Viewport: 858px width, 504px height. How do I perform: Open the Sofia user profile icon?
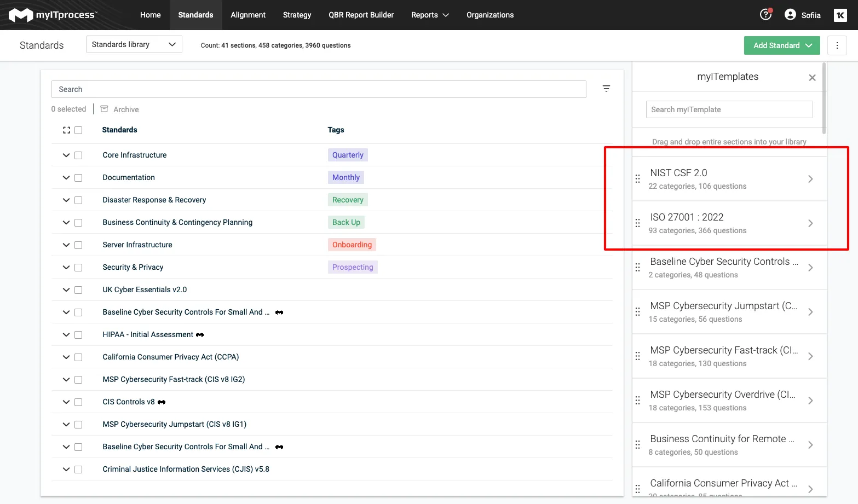(x=790, y=15)
